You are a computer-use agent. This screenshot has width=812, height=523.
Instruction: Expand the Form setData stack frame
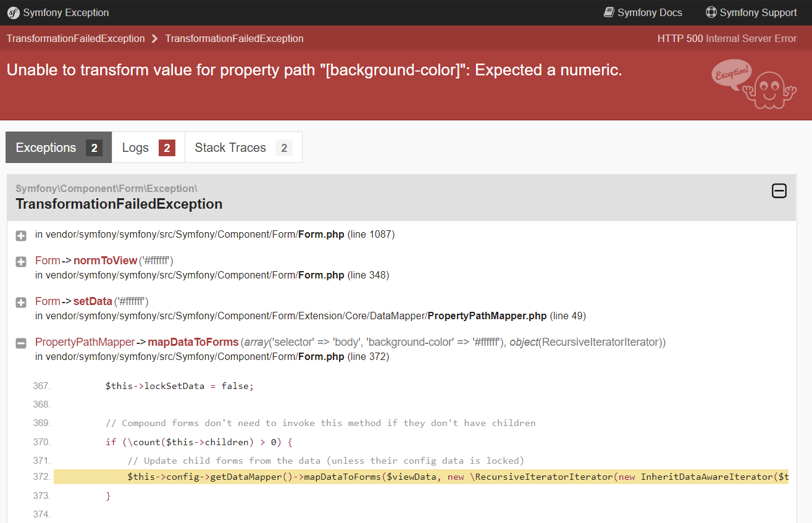[x=20, y=302]
